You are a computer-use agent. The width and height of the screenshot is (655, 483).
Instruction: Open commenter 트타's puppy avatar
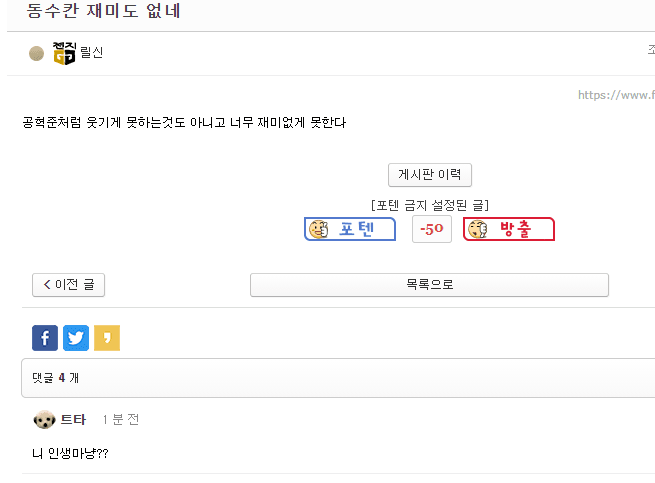point(44,419)
